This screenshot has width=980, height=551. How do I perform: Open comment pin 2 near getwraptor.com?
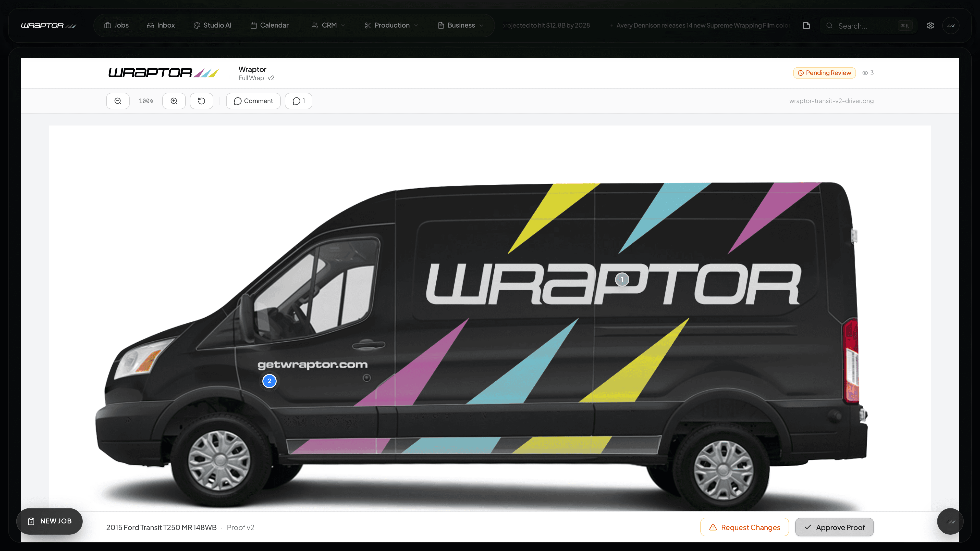click(x=269, y=381)
